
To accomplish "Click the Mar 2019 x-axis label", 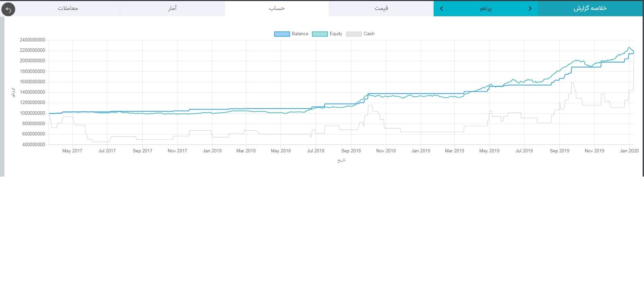I will pos(454,151).
